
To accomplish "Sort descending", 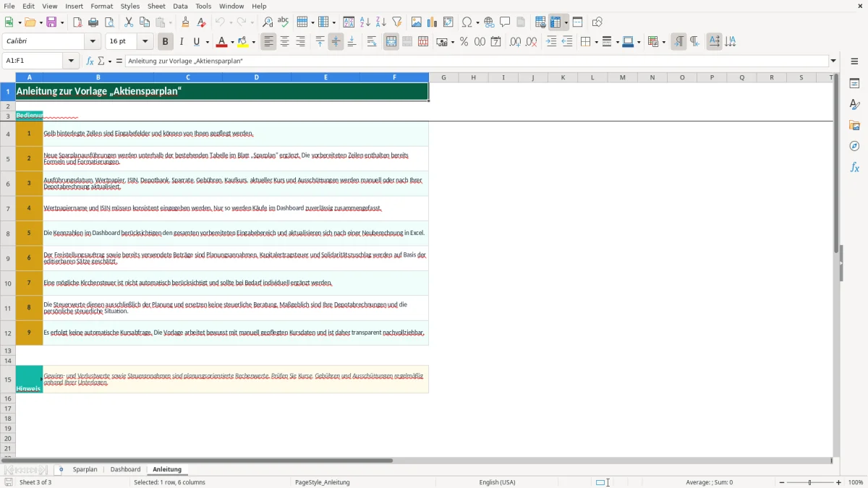I will (x=381, y=22).
